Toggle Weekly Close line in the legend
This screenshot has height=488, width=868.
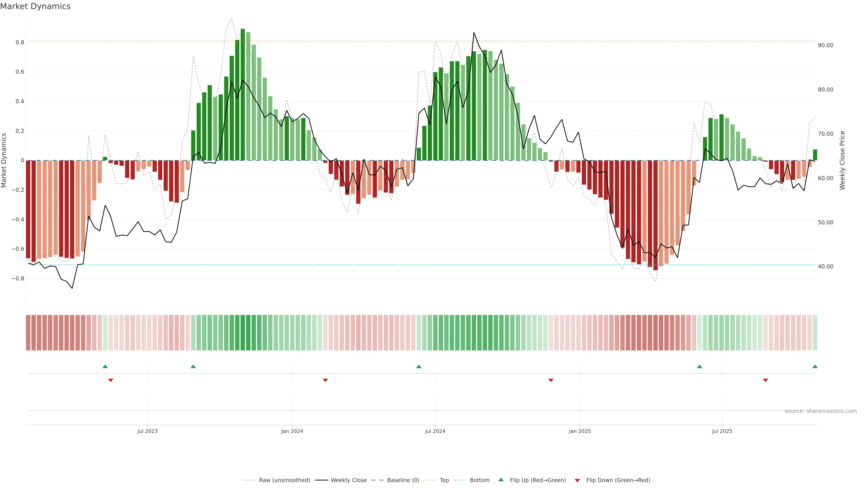348,480
